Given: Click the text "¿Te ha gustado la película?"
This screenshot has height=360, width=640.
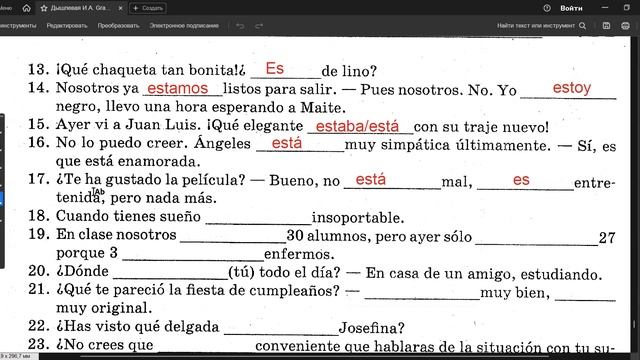Looking at the screenshot, I should click(151, 180).
